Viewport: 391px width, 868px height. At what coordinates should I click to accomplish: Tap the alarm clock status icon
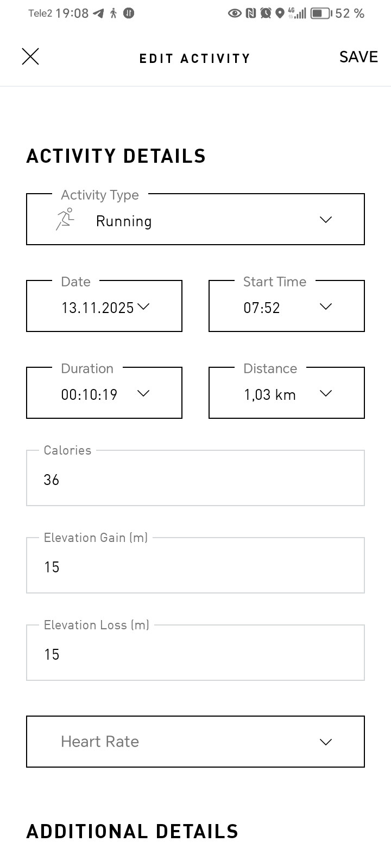point(266,13)
